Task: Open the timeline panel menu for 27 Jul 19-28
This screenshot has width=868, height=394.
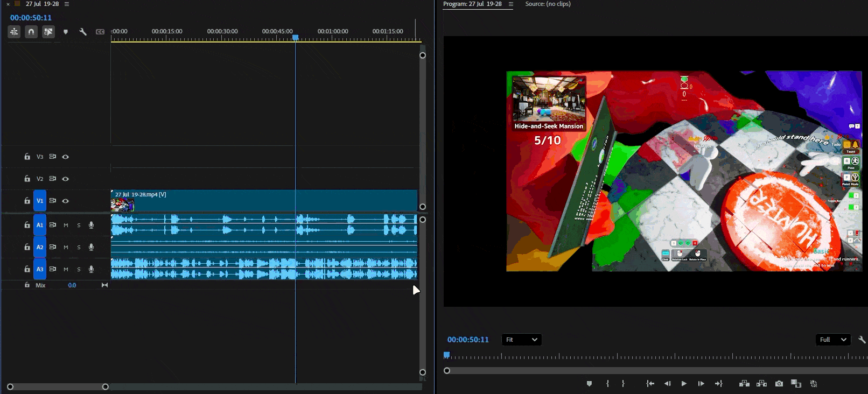Action: point(67,4)
